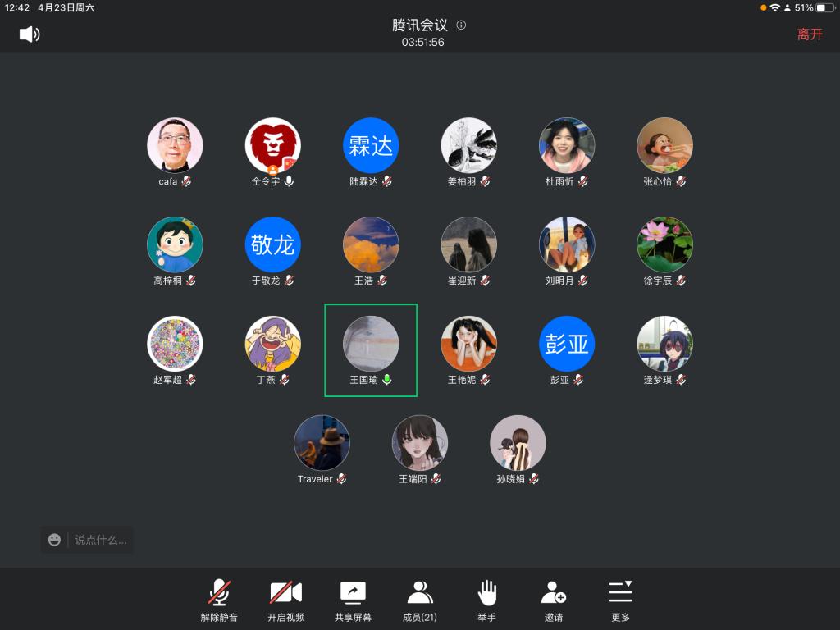Viewport: 840px width, 630px height.
Task: Select participant cafa's avatar
Action: (175, 146)
